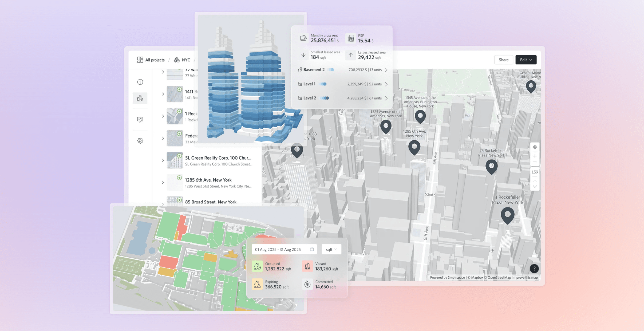This screenshot has height=331, width=644.
Task: Click the Improve this map link
Action: tap(525, 277)
